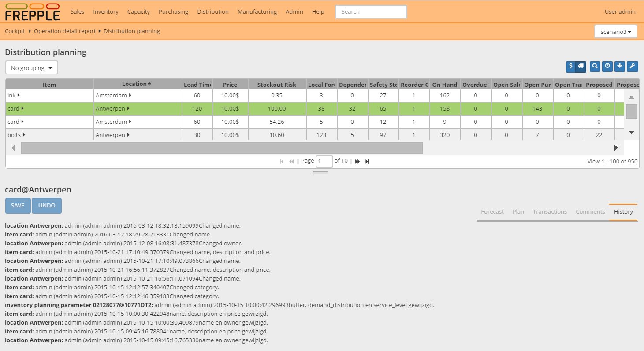Viewport: 644px width, 351px height.
Task: Switch display to units truck mode
Action: tap(581, 66)
